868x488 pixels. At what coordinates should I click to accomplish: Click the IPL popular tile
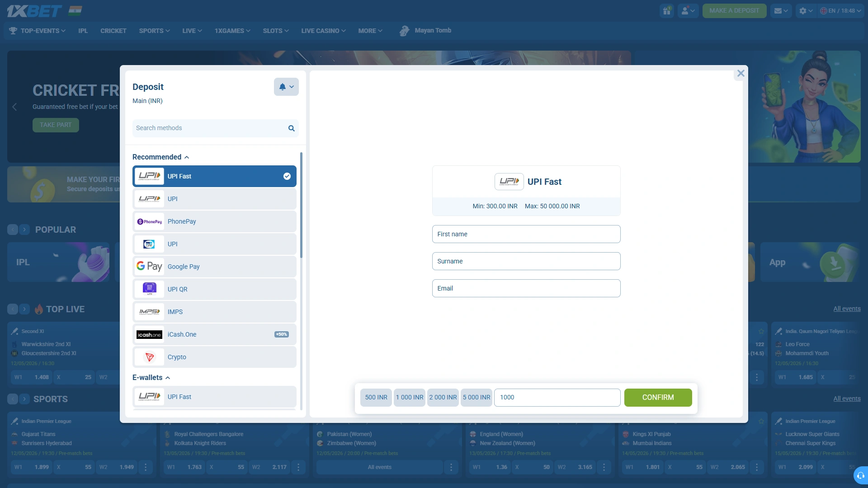click(x=58, y=263)
